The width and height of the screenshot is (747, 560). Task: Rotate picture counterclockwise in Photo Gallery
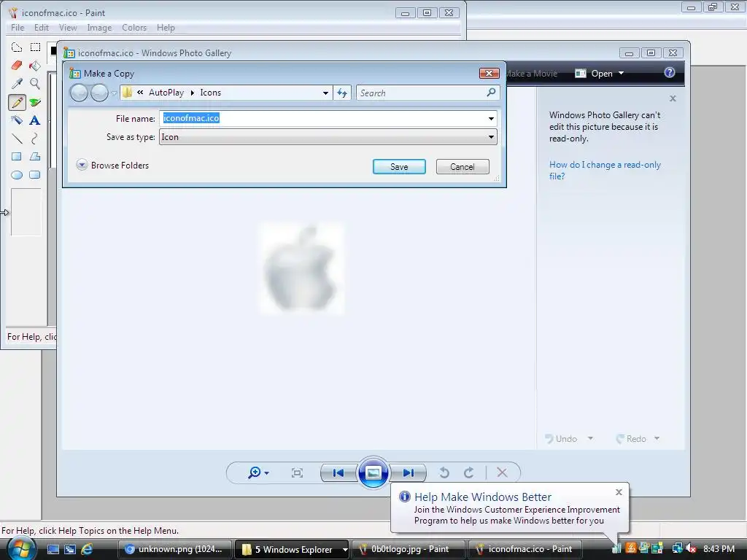[444, 472]
